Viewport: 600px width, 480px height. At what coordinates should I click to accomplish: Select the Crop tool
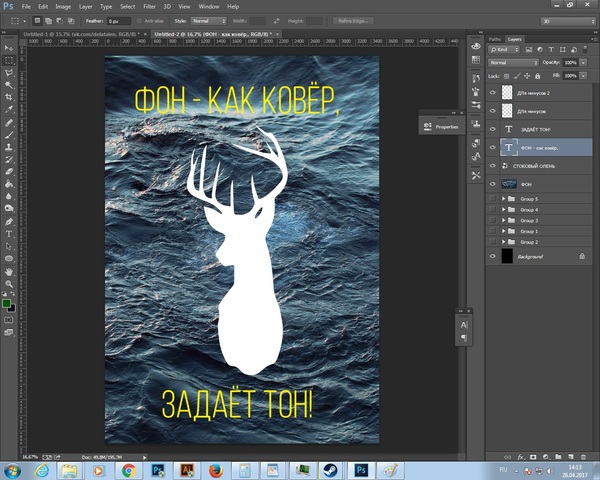point(9,98)
